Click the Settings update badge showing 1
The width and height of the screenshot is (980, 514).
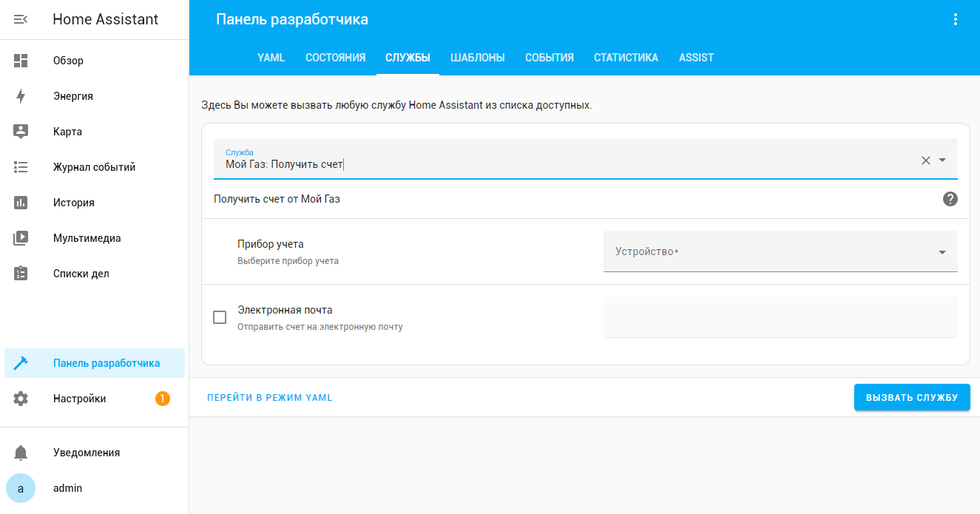click(163, 399)
